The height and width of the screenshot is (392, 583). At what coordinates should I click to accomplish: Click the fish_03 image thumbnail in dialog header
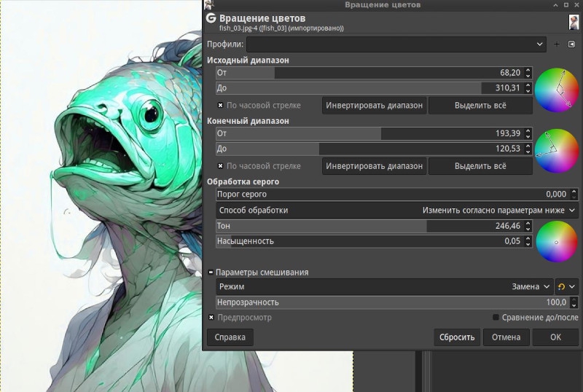click(x=574, y=22)
